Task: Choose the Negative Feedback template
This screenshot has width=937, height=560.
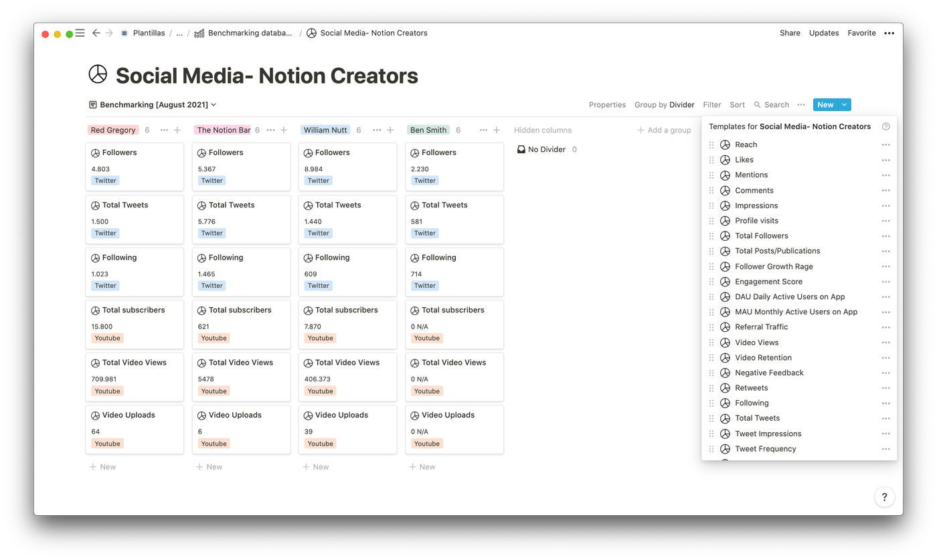Action: [x=799, y=373]
